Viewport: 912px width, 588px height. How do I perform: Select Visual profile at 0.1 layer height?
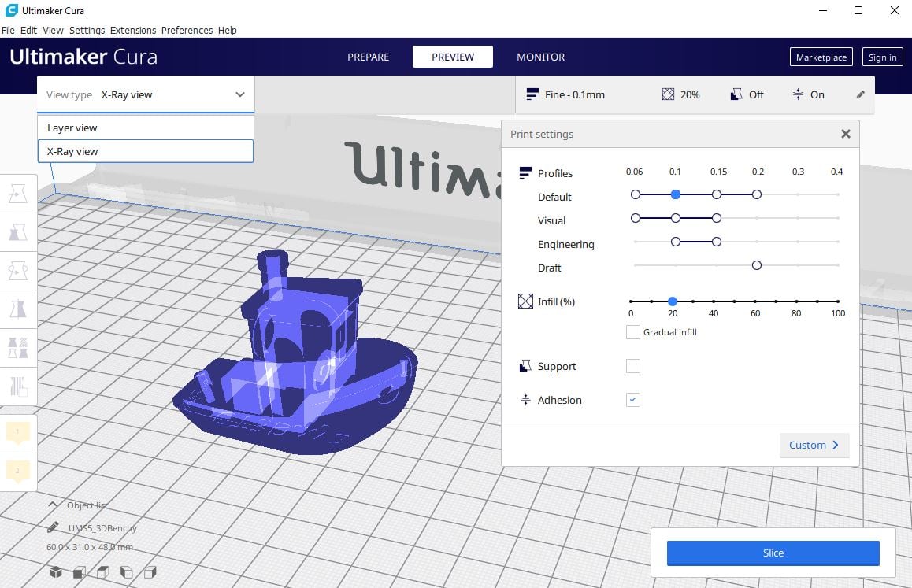[675, 218]
